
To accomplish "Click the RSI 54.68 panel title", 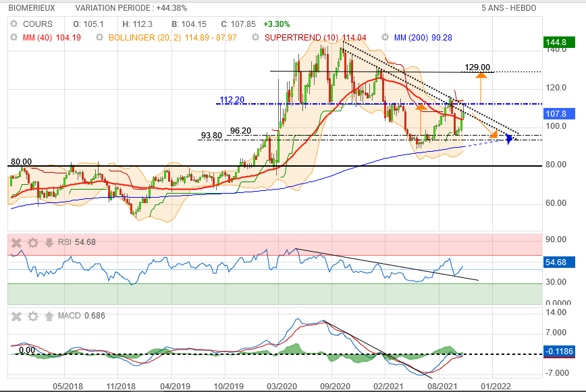I will pyautogui.click(x=76, y=242).
